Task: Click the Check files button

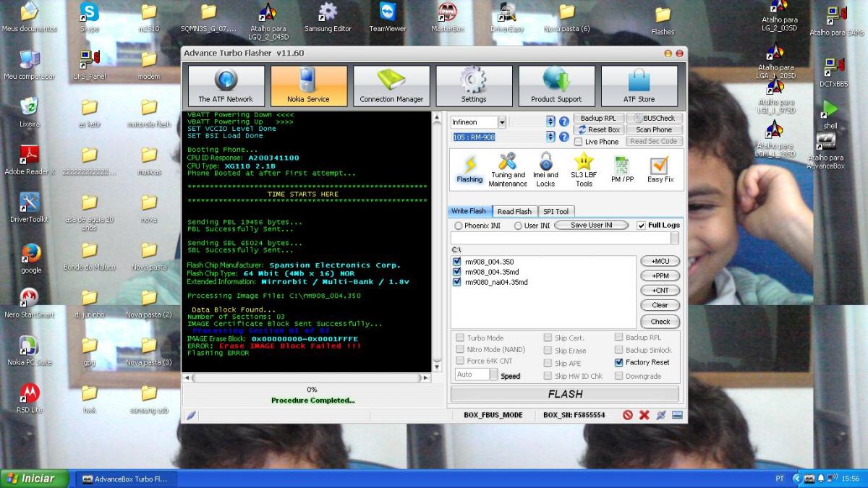Action: (660, 322)
